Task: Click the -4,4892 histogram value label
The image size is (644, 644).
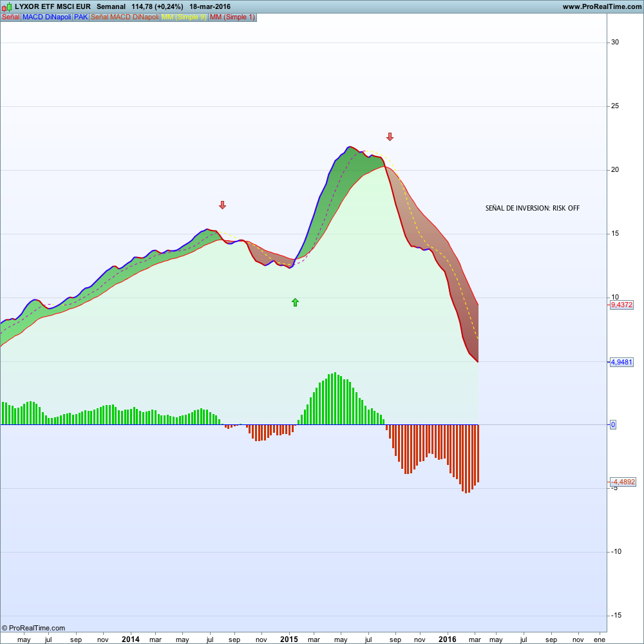Action: (623, 482)
